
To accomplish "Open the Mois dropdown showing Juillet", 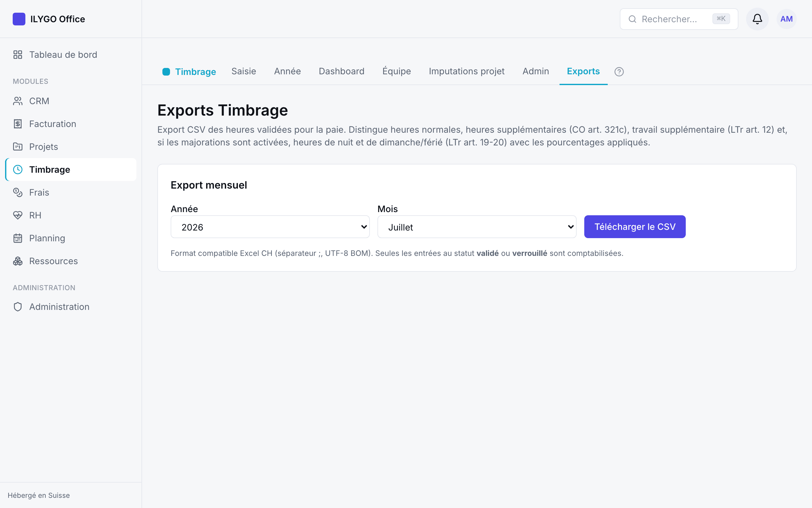I will click(x=476, y=227).
